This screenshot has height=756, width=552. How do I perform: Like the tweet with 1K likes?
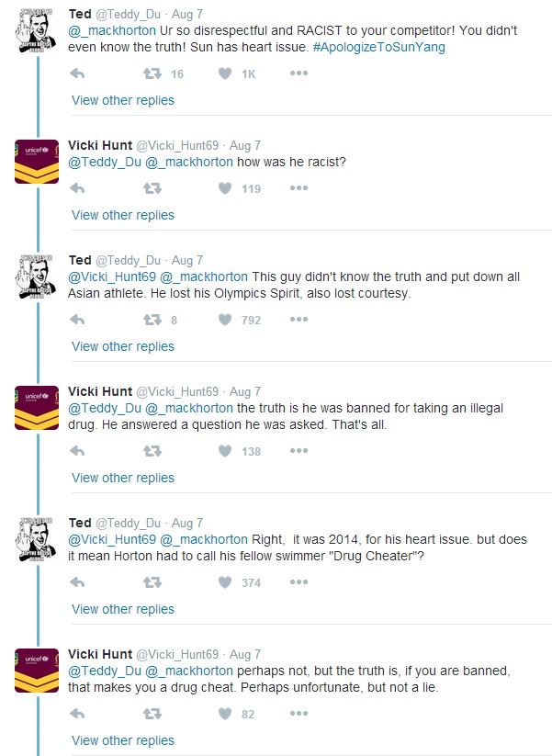tap(225, 73)
